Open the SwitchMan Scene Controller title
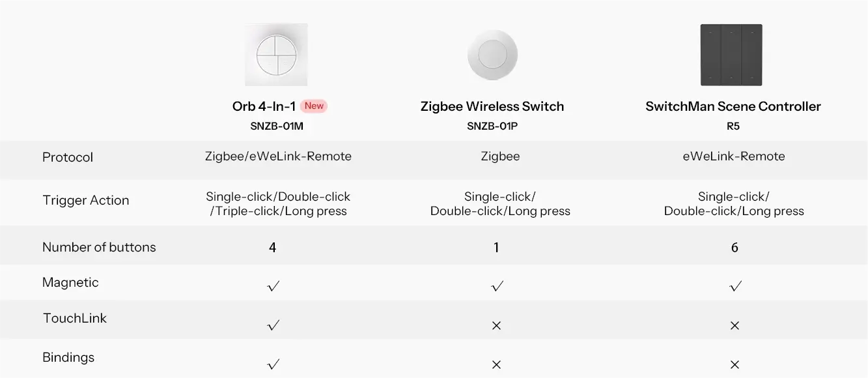The width and height of the screenshot is (868, 378). pos(733,106)
